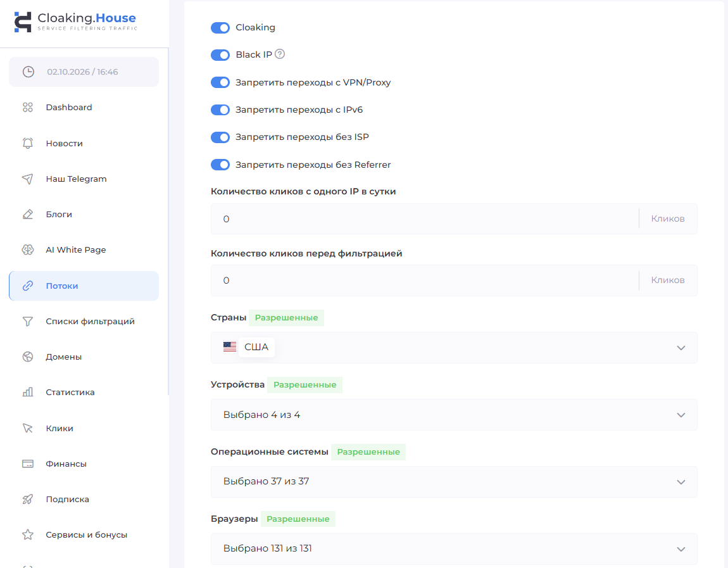Click the Dashboard grid icon

[28, 107]
